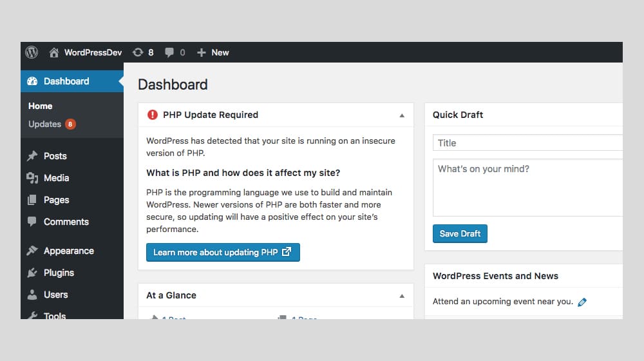644x361 pixels.
Task: Click the Tools wrench icon
Action: click(x=32, y=315)
